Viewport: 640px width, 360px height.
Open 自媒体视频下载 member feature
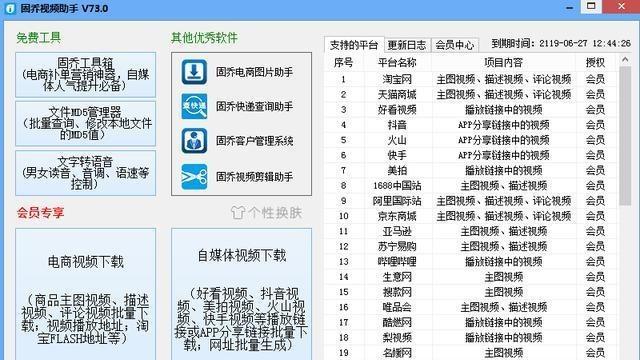tap(242, 294)
